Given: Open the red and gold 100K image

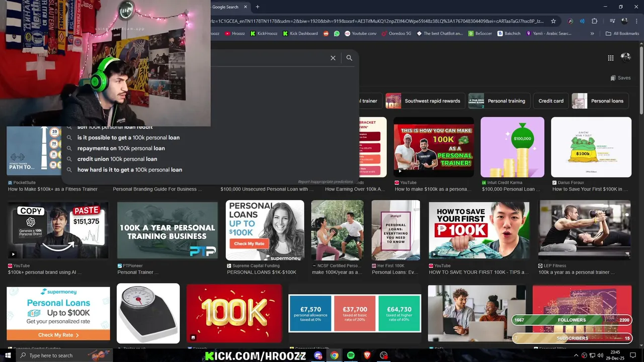Looking at the screenshot, I should [x=234, y=313].
